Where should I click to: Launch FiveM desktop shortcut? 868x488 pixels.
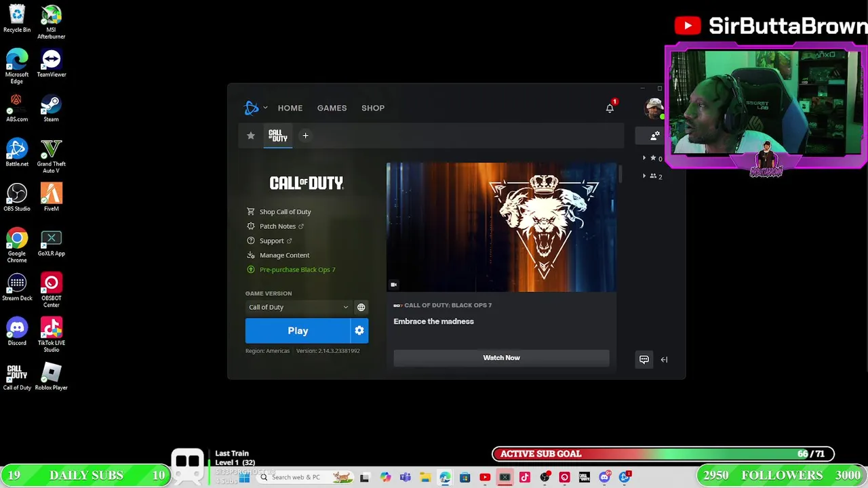click(52, 197)
